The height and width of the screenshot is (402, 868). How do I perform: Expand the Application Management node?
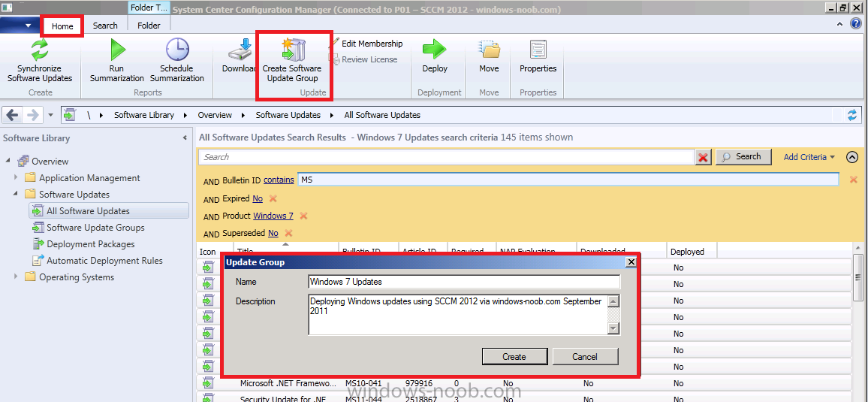pos(16,178)
